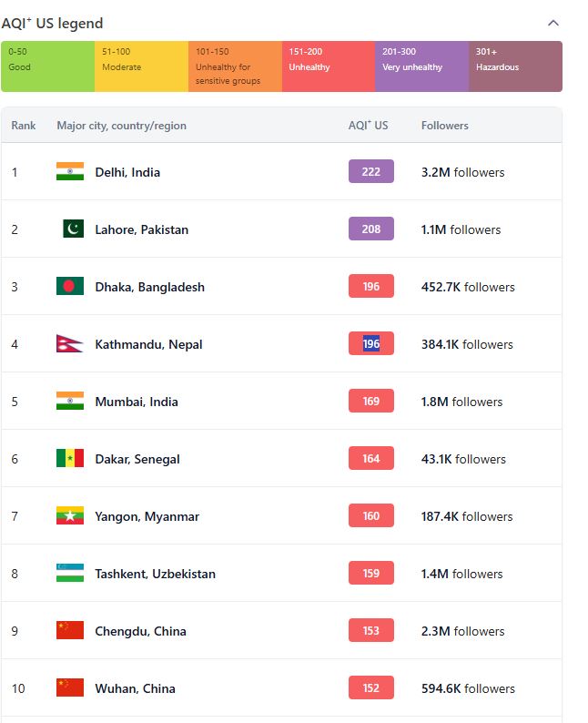The height and width of the screenshot is (723, 588).
Task: Click the Senegal flag icon
Action: pos(70,458)
